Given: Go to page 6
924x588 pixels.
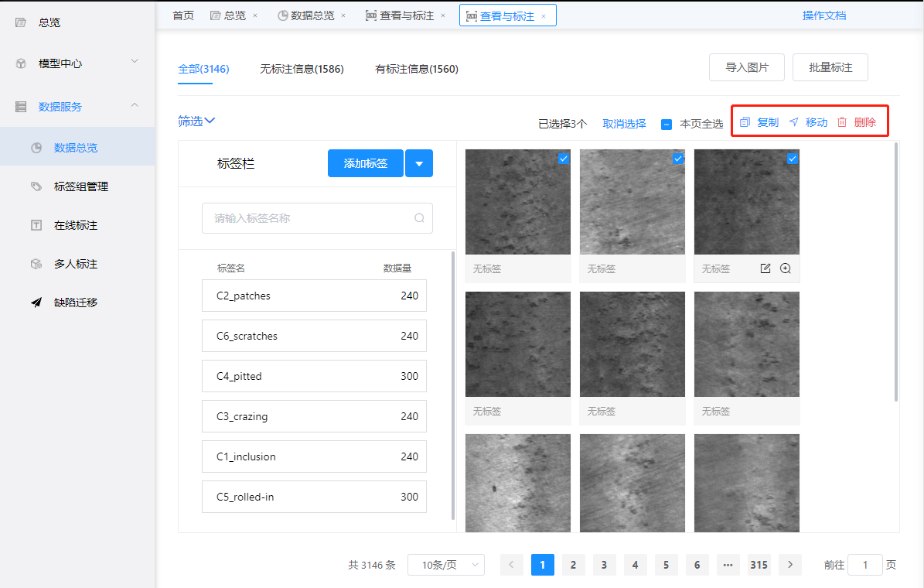Looking at the screenshot, I should 697,565.
